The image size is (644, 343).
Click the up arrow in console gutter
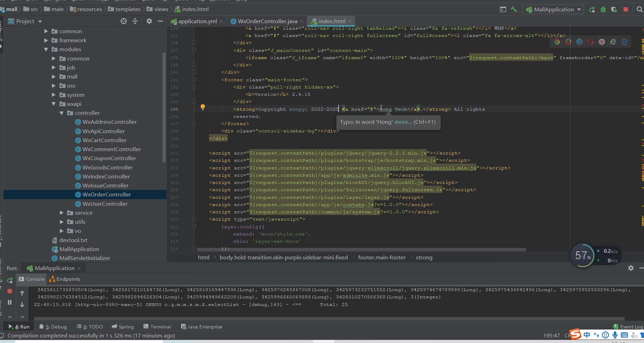(22, 293)
